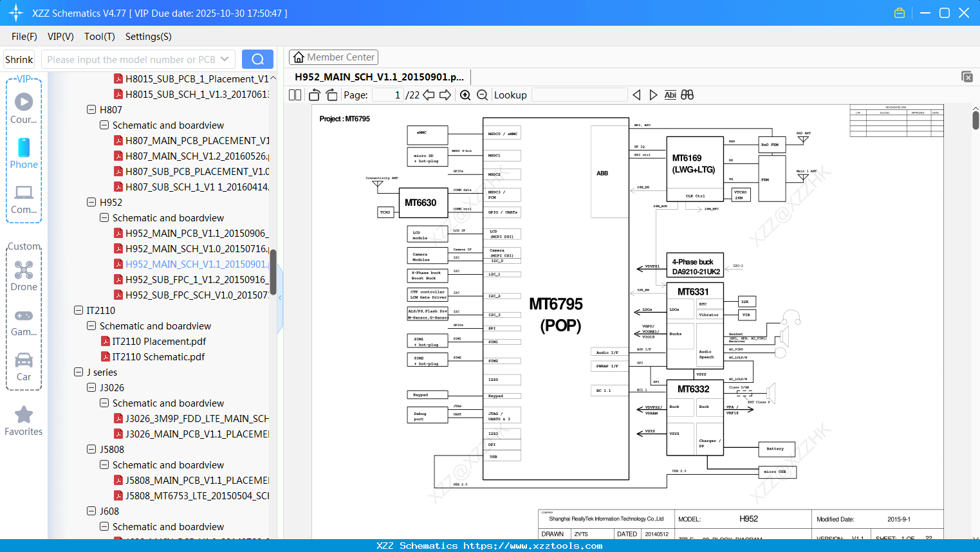Viewport: 980px width, 552px height.
Task: Select the zoom in magnifier tool
Action: [465, 95]
